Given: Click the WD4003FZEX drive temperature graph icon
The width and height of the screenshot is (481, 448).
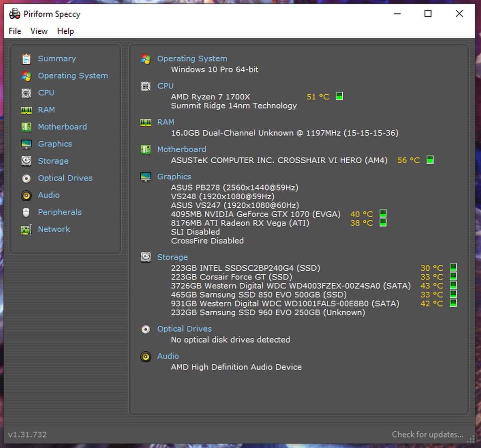Looking at the screenshot, I should click(x=453, y=285).
